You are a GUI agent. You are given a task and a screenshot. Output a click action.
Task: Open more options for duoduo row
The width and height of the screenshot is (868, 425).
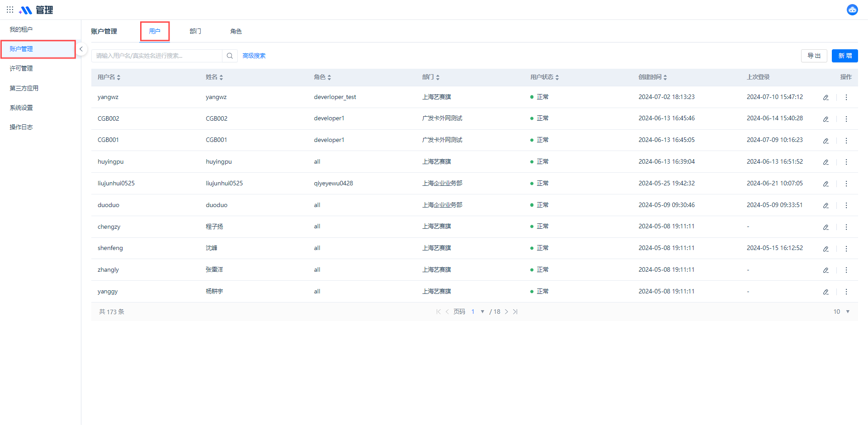click(x=846, y=205)
